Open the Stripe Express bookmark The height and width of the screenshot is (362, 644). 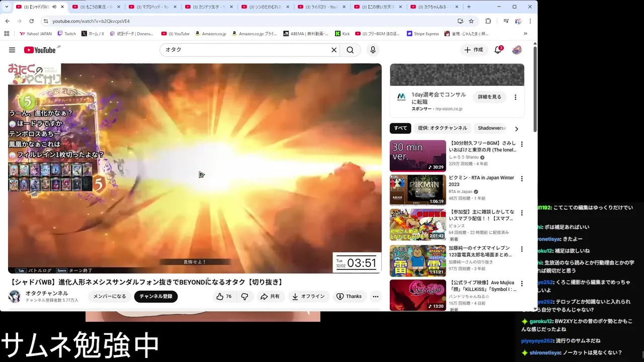click(x=423, y=34)
